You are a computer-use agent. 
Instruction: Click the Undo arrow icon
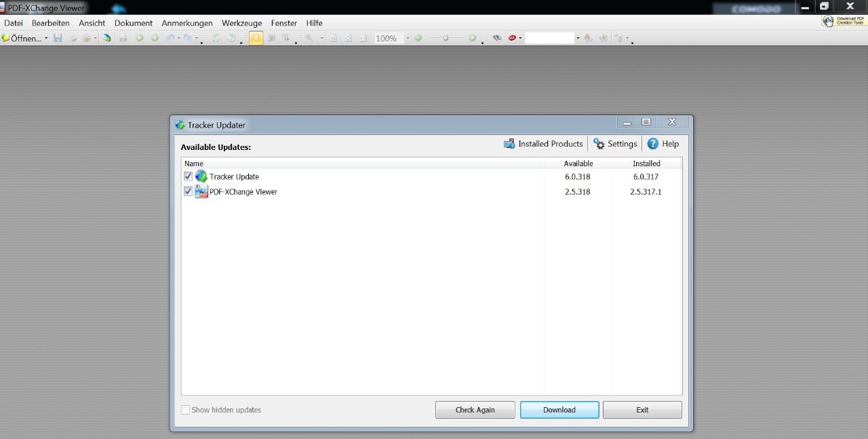tap(170, 38)
